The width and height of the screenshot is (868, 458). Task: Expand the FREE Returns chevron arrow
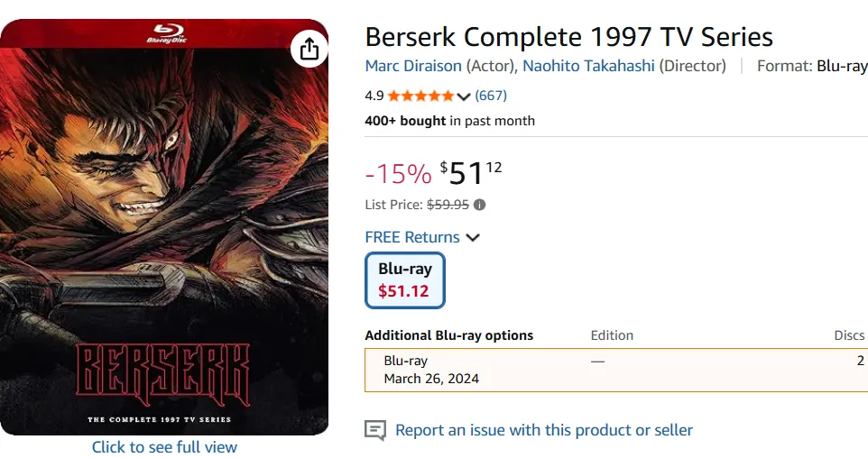tap(473, 237)
